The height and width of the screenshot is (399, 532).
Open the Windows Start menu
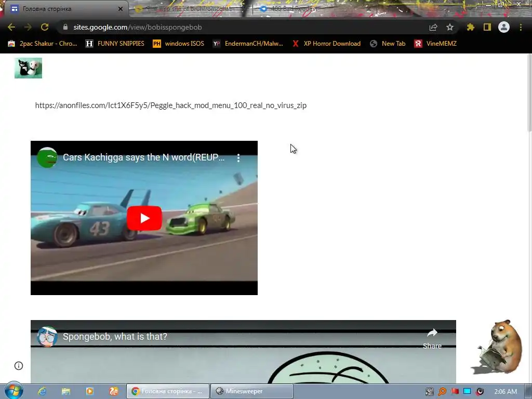point(14,391)
